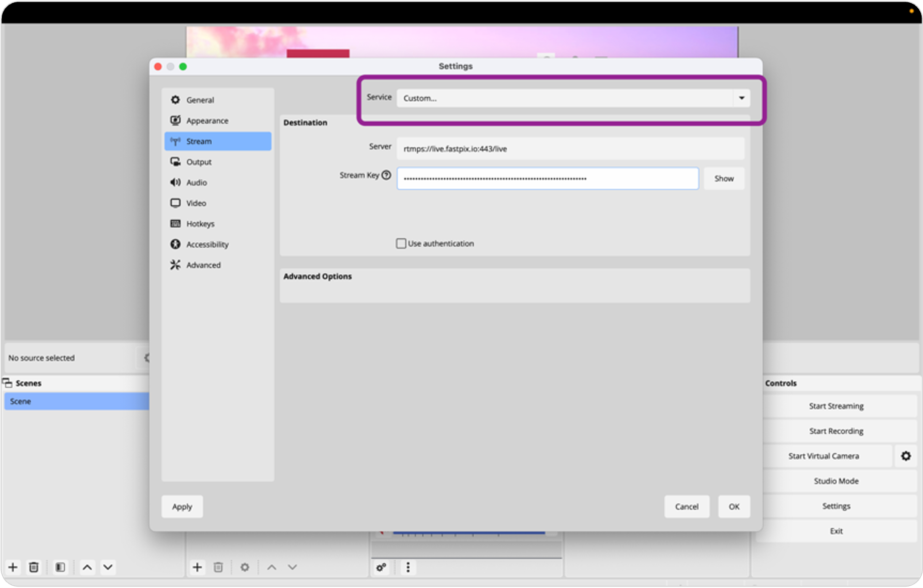Click the Output icon in sidebar
Viewport: 923px width, 588px height.
[x=175, y=161]
